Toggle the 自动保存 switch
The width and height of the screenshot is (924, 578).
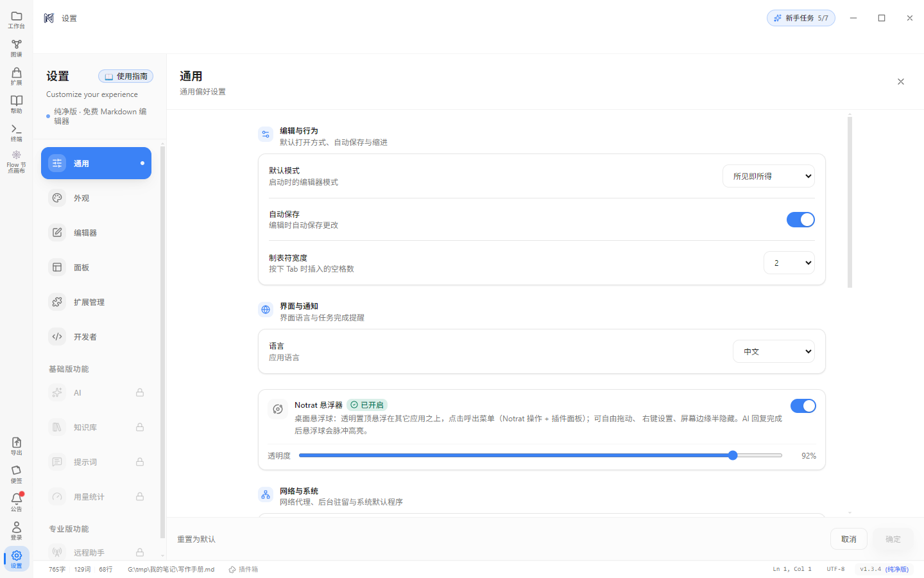coord(801,220)
